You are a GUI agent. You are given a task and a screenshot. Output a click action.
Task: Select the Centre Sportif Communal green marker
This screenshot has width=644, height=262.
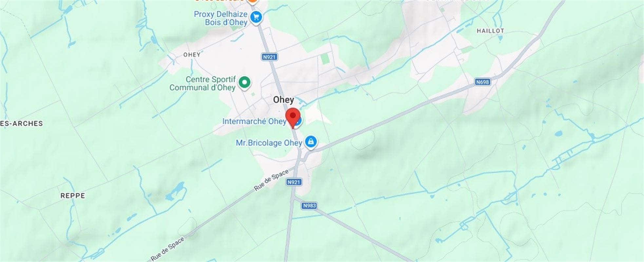coord(244,82)
